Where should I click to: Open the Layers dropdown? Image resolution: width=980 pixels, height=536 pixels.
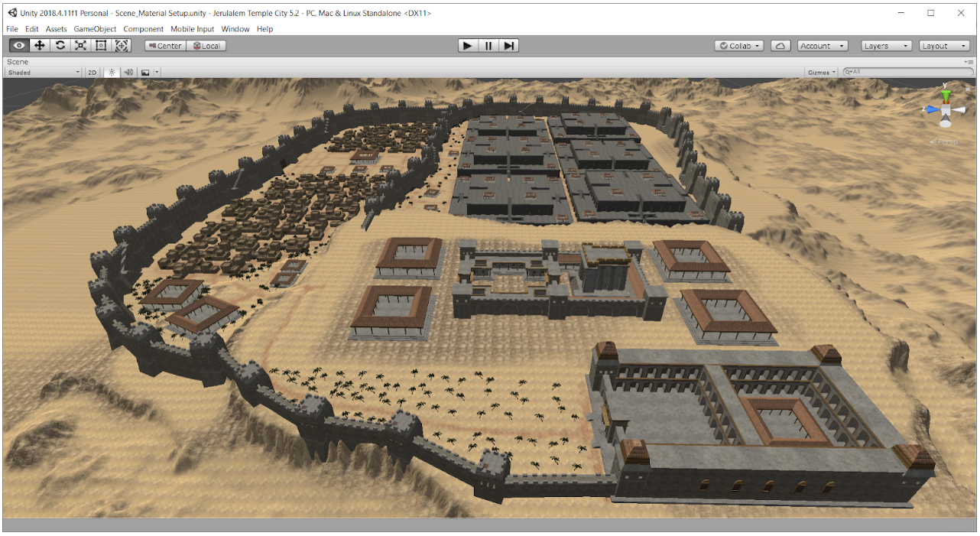[x=886, y=46]
